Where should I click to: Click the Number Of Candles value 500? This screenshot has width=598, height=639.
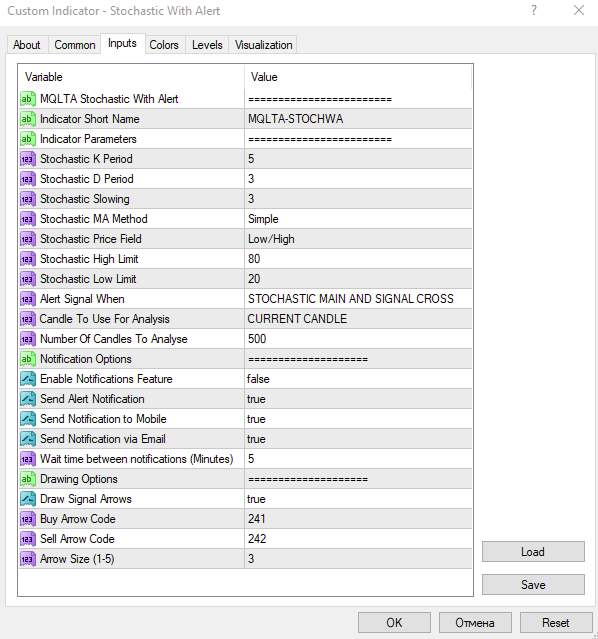358,339
